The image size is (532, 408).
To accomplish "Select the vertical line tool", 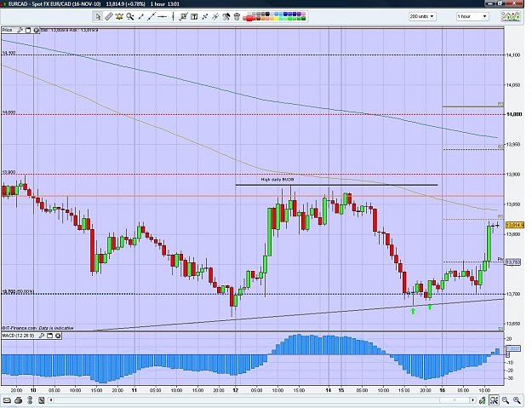I will click(x=173, y=16).
